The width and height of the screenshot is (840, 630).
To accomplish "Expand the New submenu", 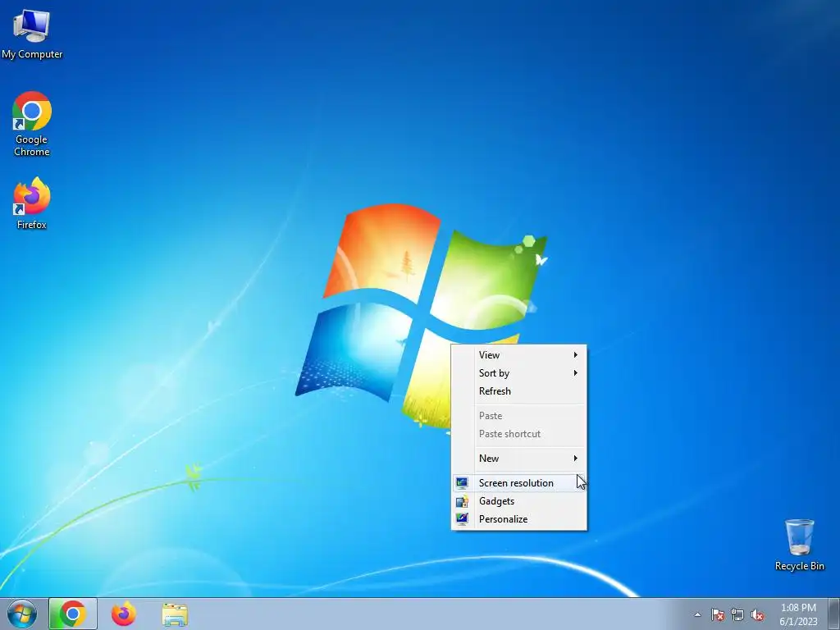I will (518, 458).
